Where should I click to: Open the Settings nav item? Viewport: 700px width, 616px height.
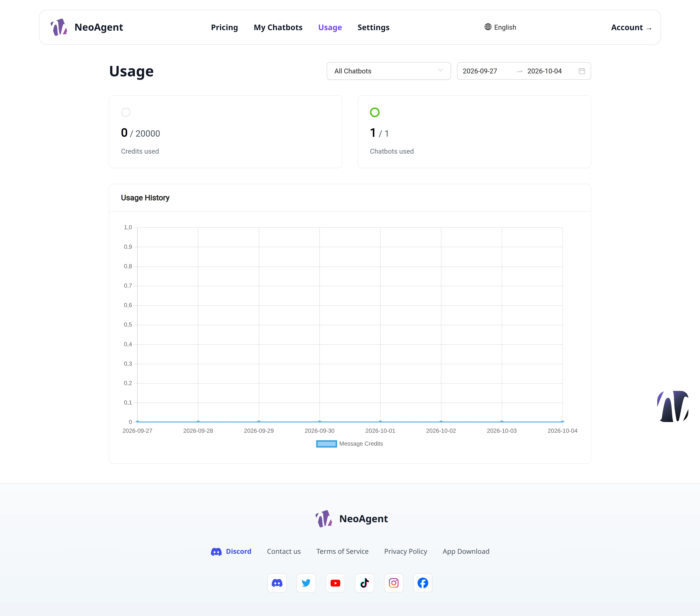[x=373, y=27]
